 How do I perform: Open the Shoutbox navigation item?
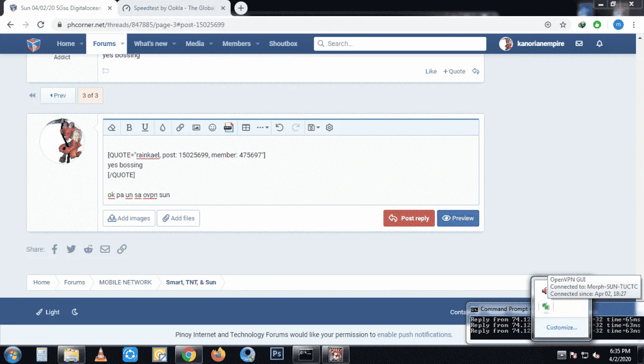pyautogui.click(x=283, y=43)
